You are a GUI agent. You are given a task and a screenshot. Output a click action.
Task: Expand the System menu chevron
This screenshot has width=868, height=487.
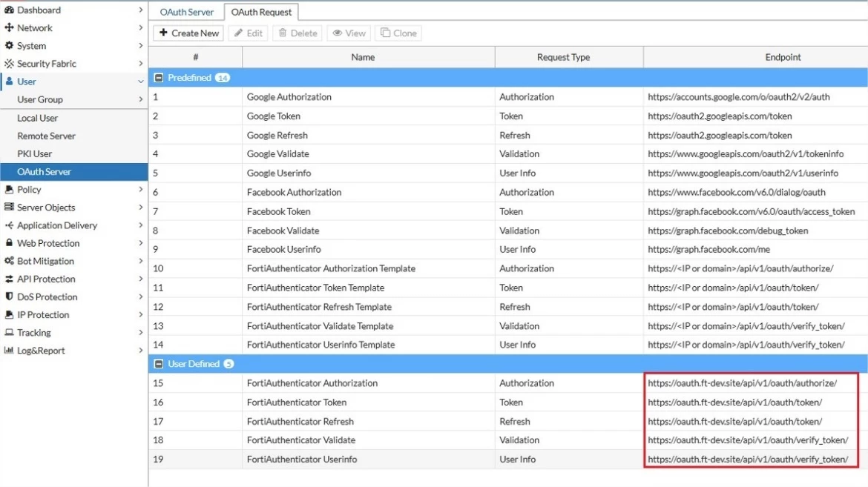(x=141, y=45)
